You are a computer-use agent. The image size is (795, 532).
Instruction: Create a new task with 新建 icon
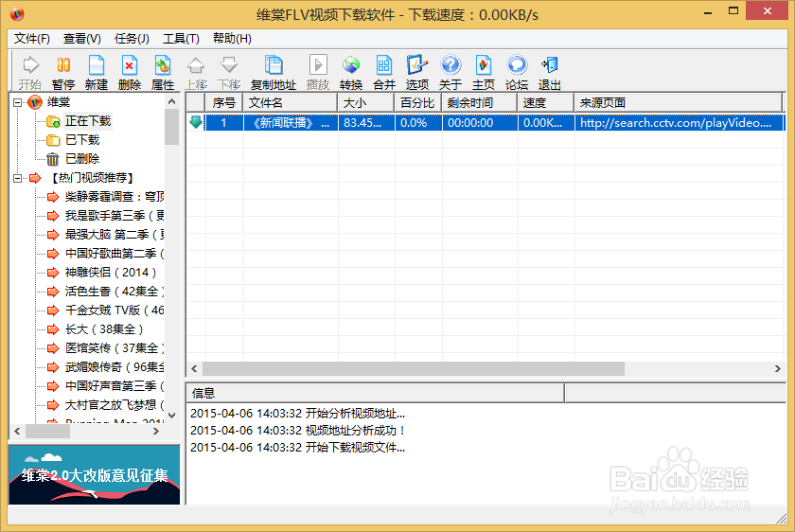97,72
